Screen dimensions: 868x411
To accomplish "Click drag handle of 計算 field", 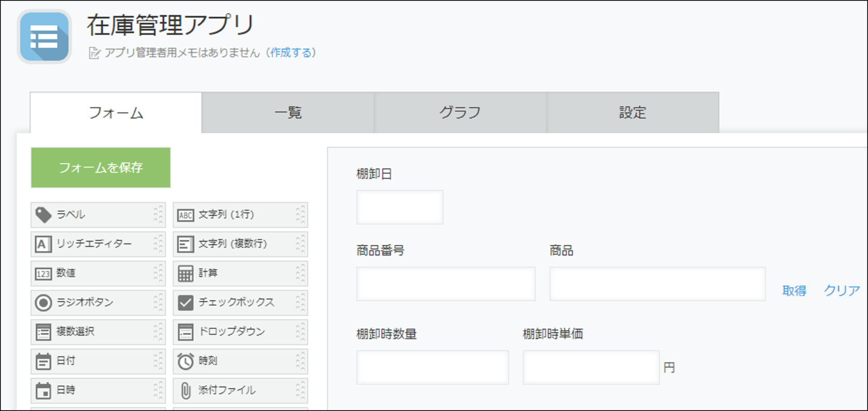I will click(x=300, y=274).
